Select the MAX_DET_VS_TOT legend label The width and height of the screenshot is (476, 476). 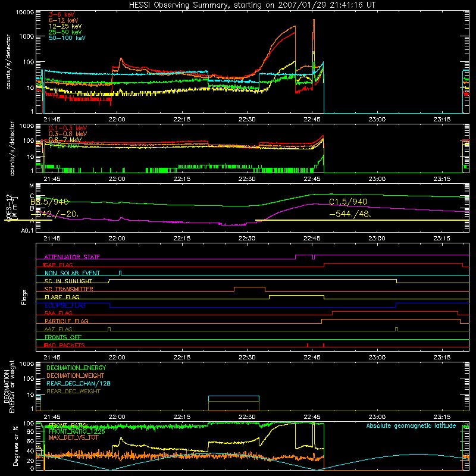[73, 437]
